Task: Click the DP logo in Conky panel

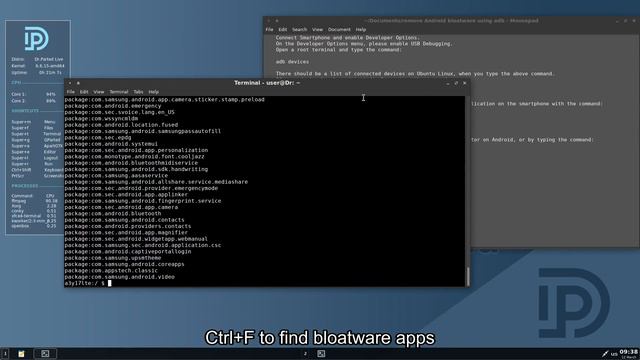Action: coord(36,39)
